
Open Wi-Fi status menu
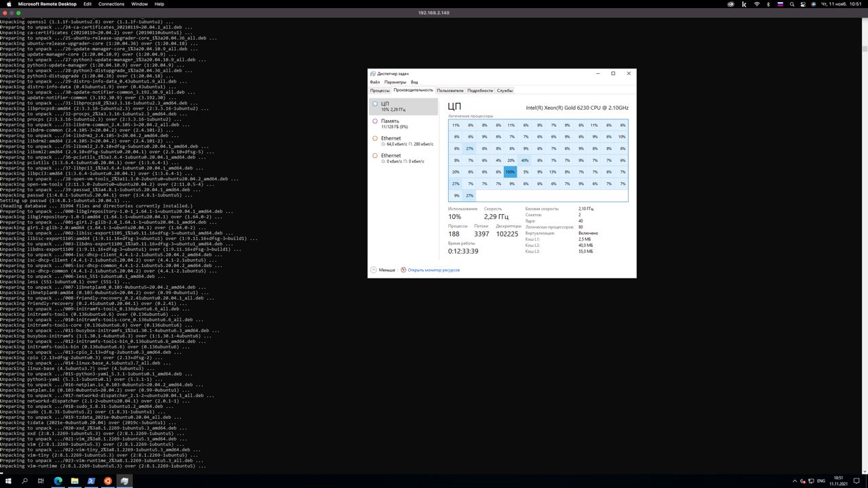pyautogui.click(x=757, y=4)
